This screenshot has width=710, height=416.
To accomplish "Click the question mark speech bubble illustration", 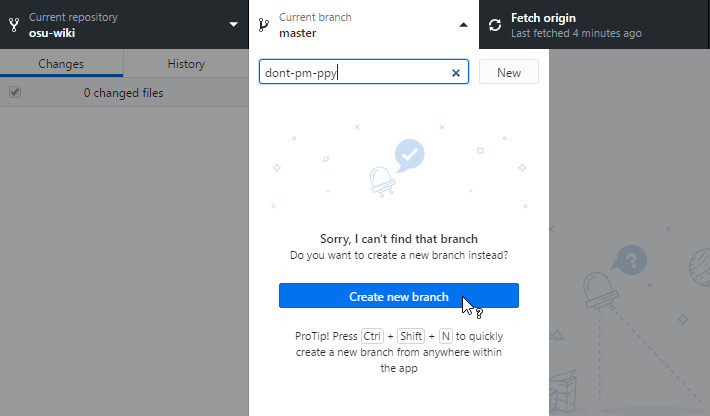I will point(630,260).
